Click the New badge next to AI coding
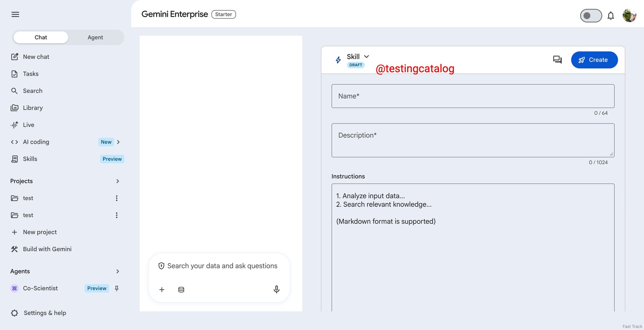This screenshot has width=644, height=330. point(106,142)
